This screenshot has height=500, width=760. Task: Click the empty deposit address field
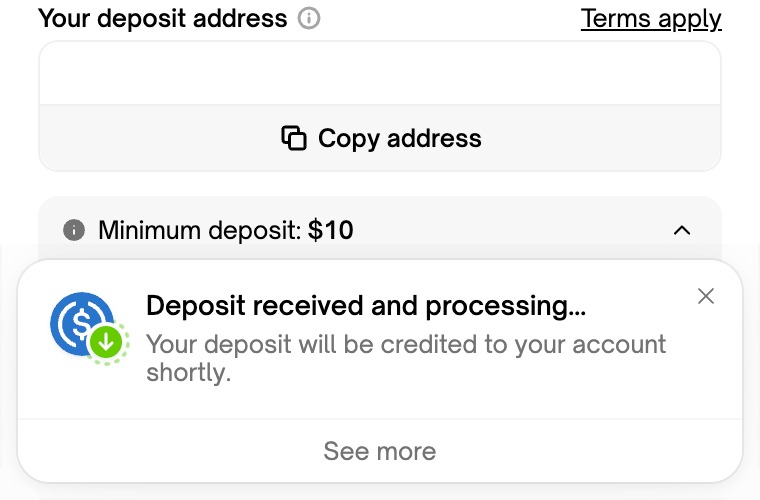tap(379, 73)
